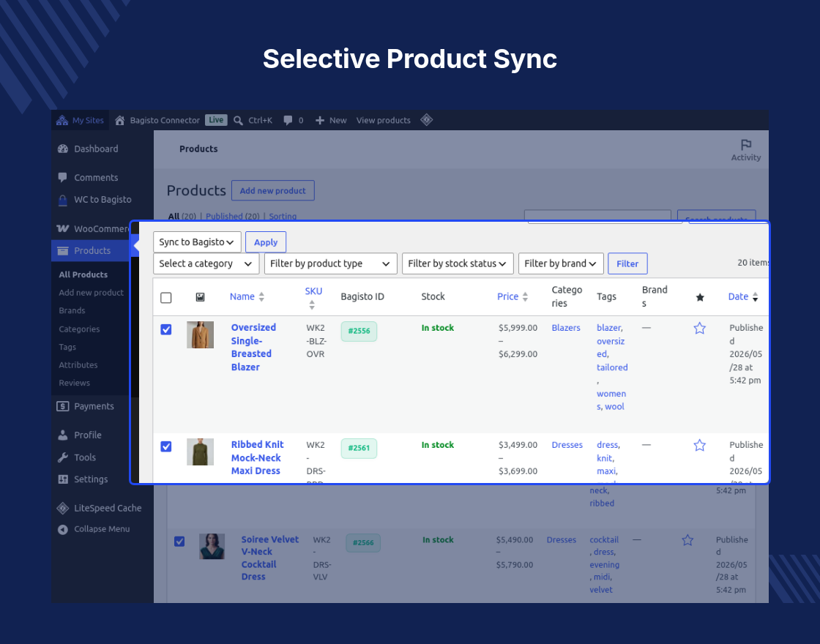Open Tags submenu item
Screen dimensions: 820x644
(67, 347)
